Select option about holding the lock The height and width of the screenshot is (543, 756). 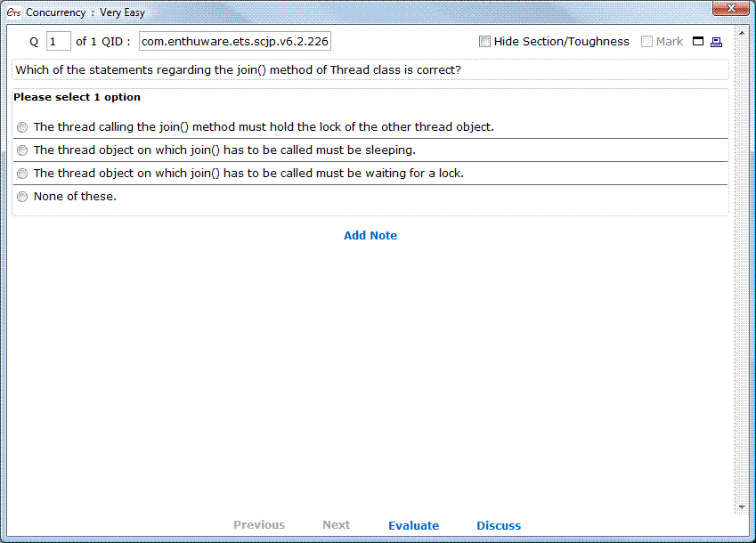click(22, 127)
